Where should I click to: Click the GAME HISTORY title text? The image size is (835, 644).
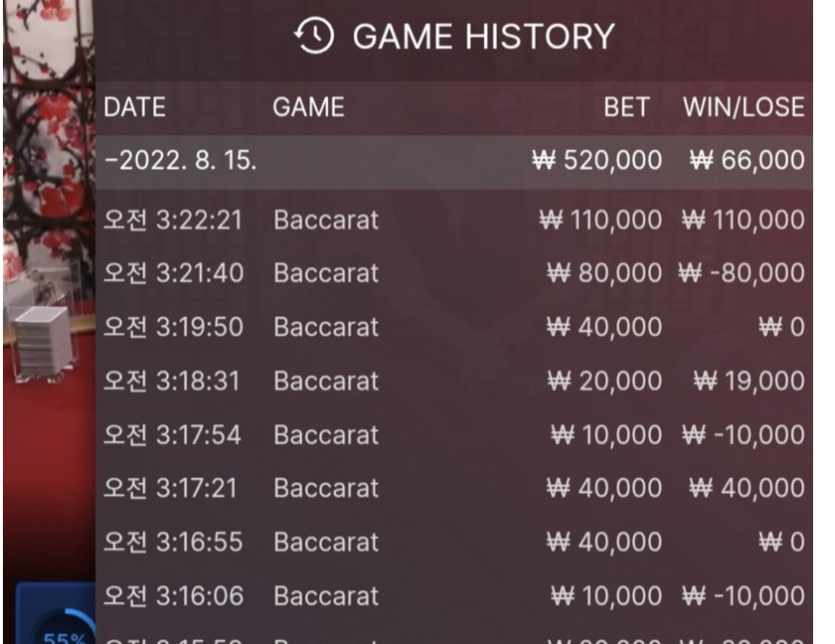pos(483,37)
